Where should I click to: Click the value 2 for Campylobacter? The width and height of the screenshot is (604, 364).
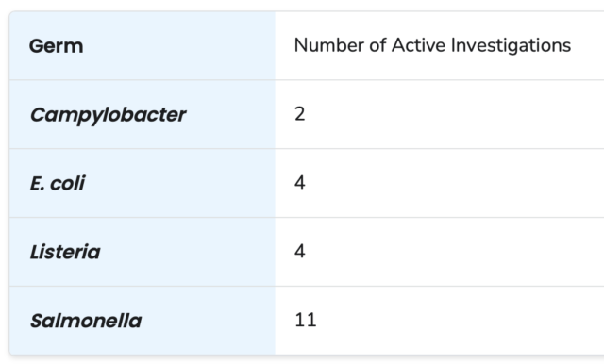(300, 114)
